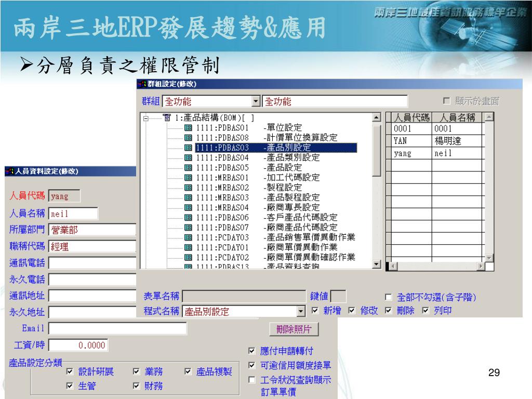Uncheck the 業務 category checkbox
The width and height of the screenshot is (532, 399).
(x=137, y=371)
